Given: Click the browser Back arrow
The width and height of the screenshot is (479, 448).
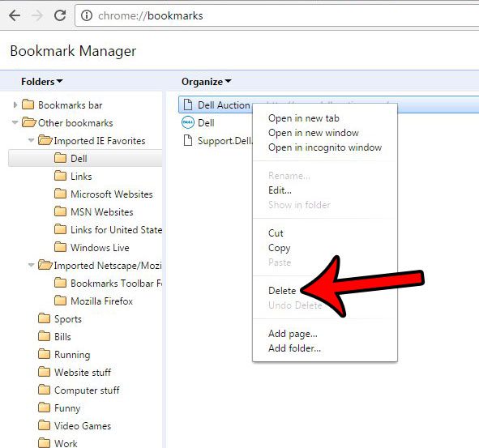Looking at the screenshot, I should pos(15,15).
